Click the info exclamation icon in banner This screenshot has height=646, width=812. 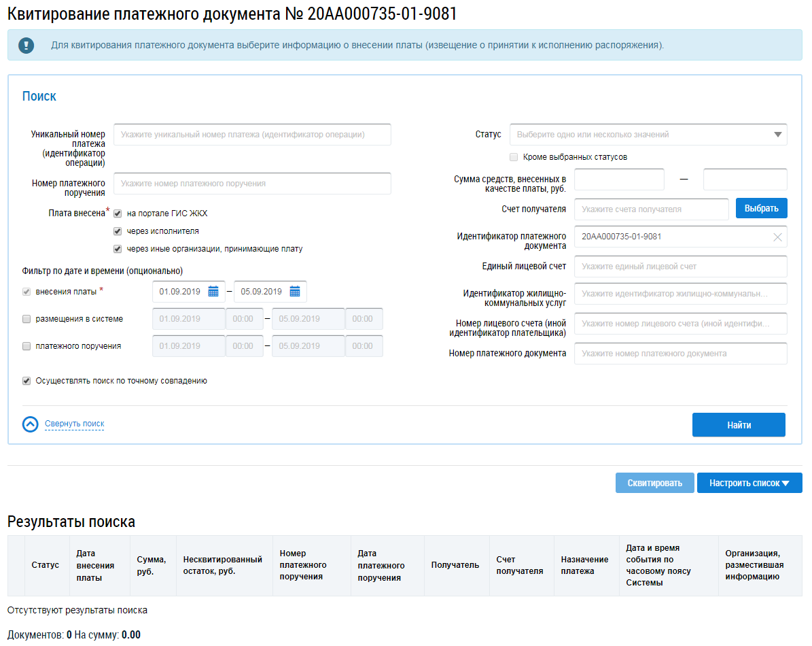tap(26, 46)
